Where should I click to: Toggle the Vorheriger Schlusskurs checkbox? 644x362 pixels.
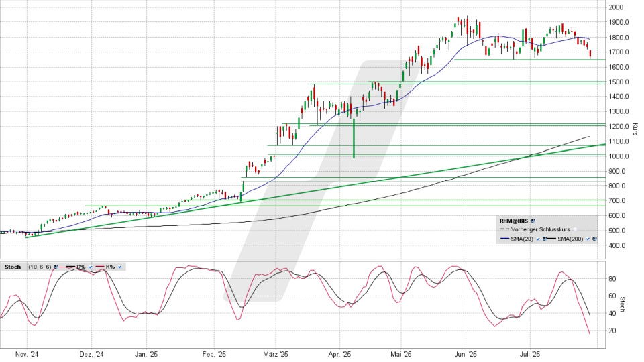[575, 229]
